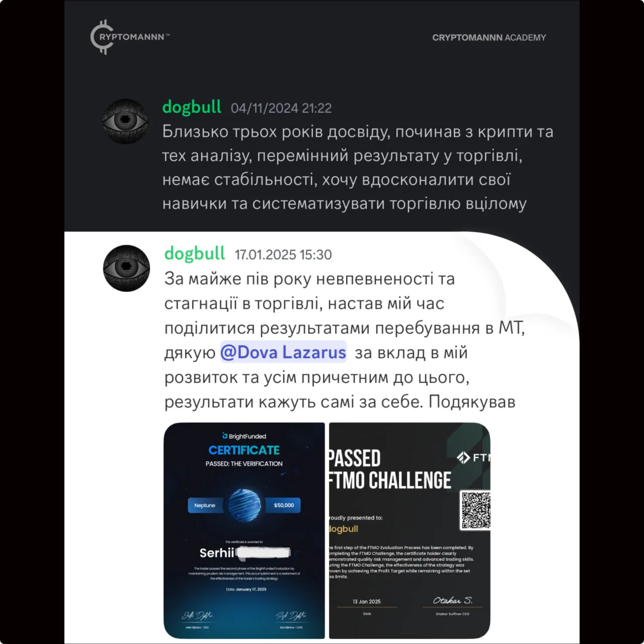This screenshot has width=644, height=644.
Task: Select the dogbull username in first message
Action: [x=192, y=107]
